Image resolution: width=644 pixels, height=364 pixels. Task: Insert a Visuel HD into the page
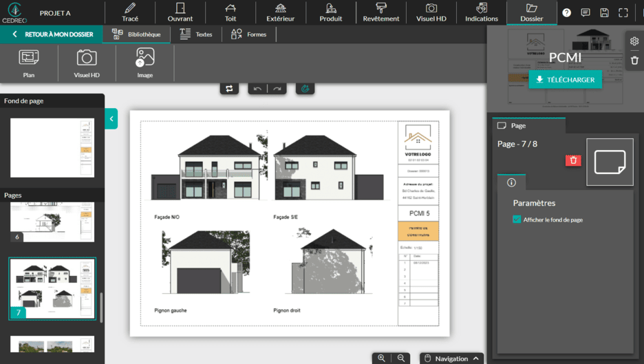coord(87,63)
